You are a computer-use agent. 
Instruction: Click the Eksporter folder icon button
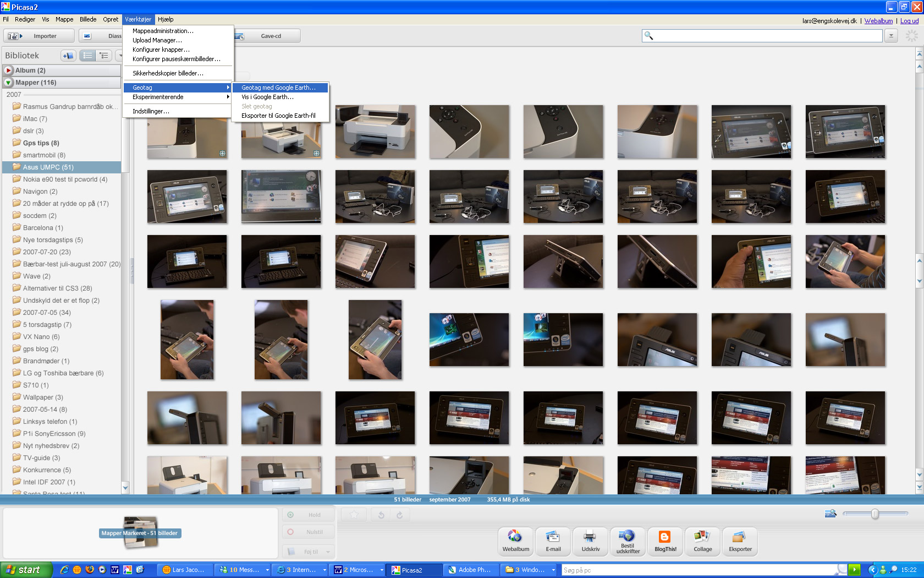click(x=740, y=541)
